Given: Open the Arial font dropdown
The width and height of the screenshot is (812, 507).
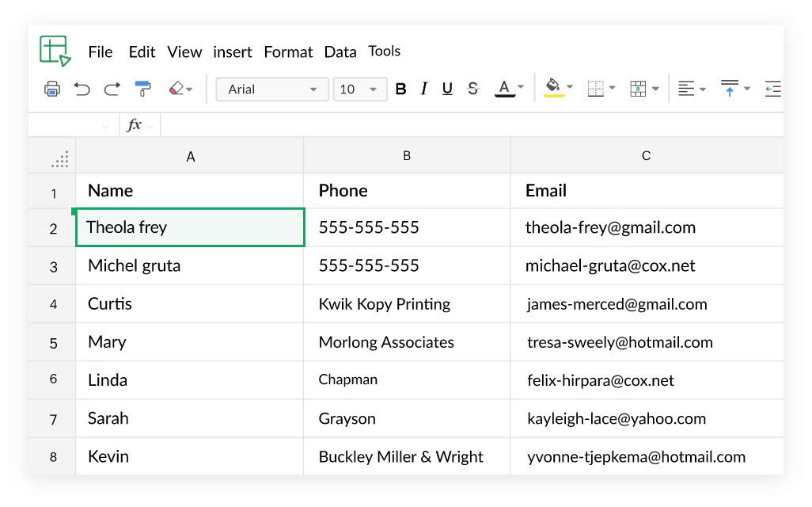Looking at the screenshot, I should pos(271,89).
